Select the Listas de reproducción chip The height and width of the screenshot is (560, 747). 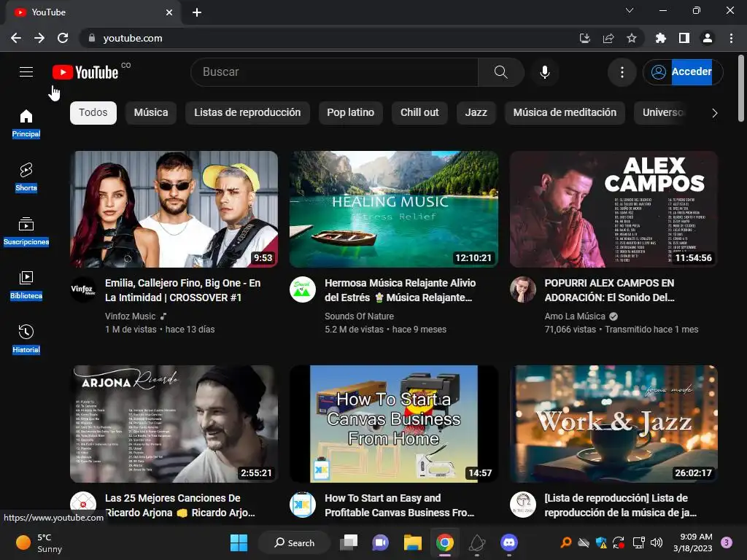[x=247, y=113]
